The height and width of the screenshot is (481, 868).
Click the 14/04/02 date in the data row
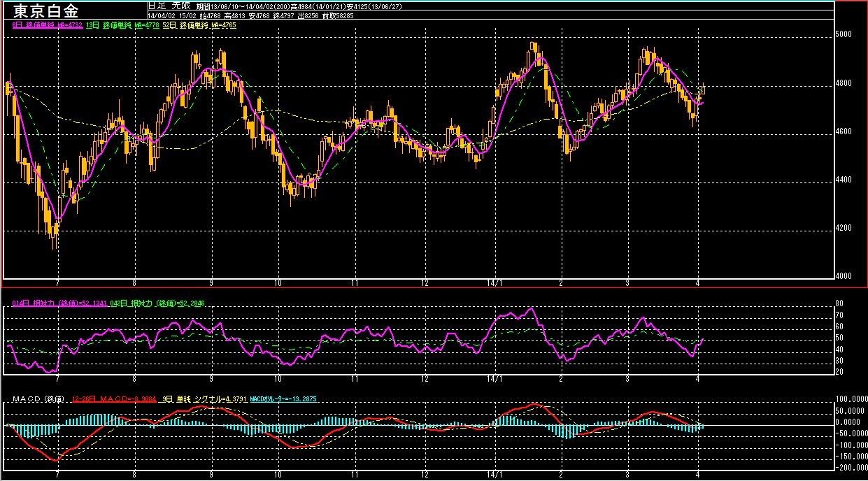(x=162, y=15)
